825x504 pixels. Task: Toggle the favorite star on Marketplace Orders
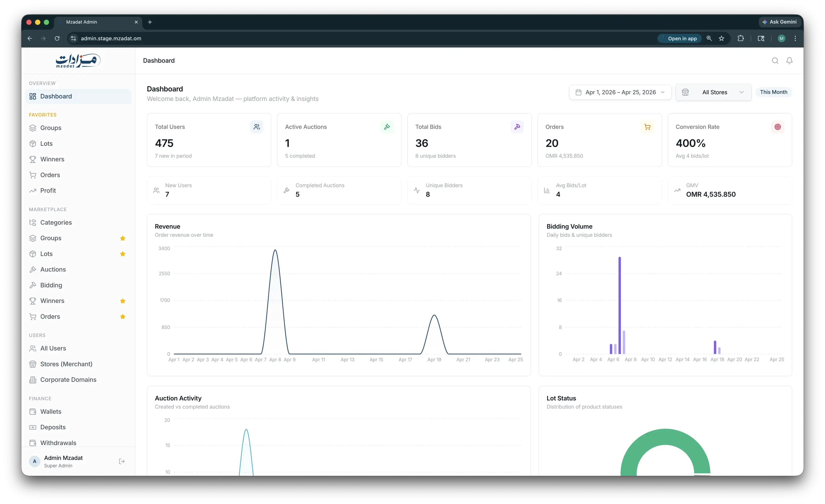(x=122, y=316)
